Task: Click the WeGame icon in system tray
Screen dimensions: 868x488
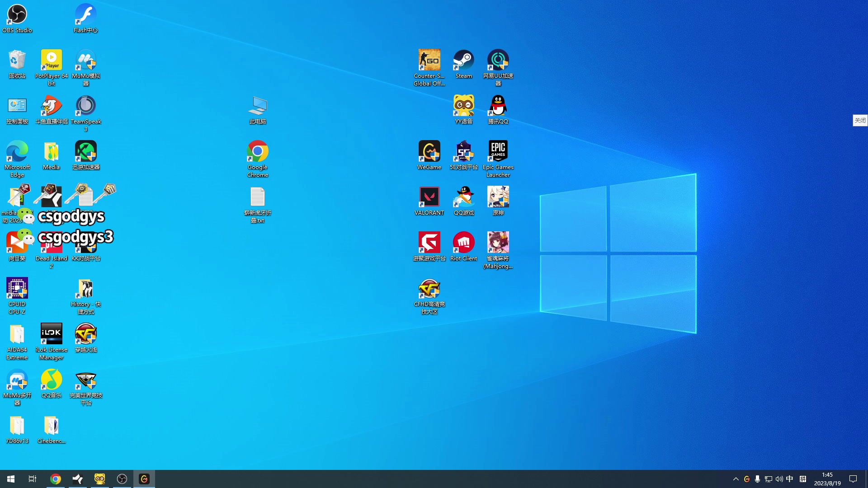Action: pyautogui.click(x=747, y=479)
